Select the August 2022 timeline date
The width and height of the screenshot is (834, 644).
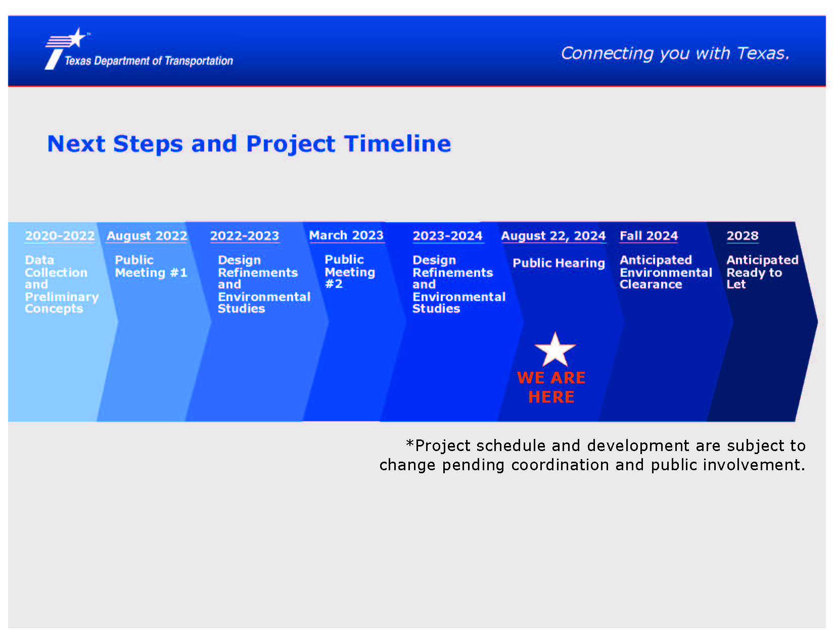coord(147,236)
